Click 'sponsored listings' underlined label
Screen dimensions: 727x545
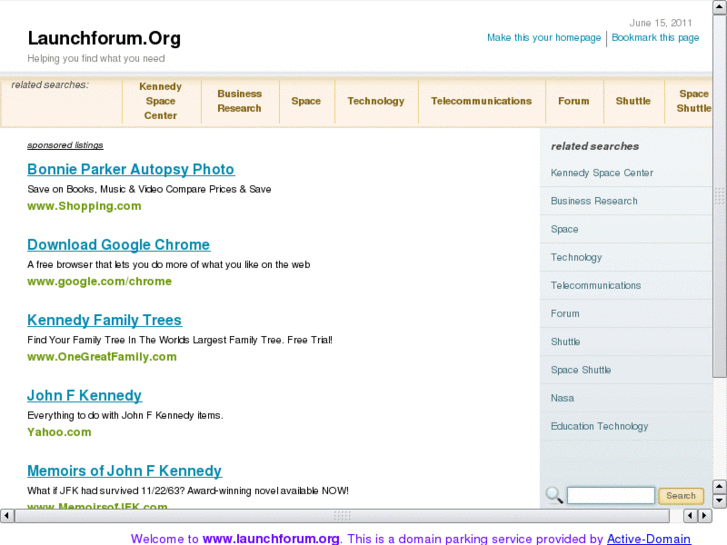click(x=65, y=145)
